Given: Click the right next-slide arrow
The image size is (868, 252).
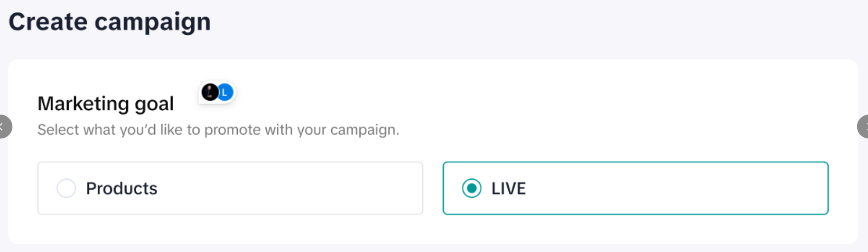Looking at the screenshot, I should pos(863,126).
